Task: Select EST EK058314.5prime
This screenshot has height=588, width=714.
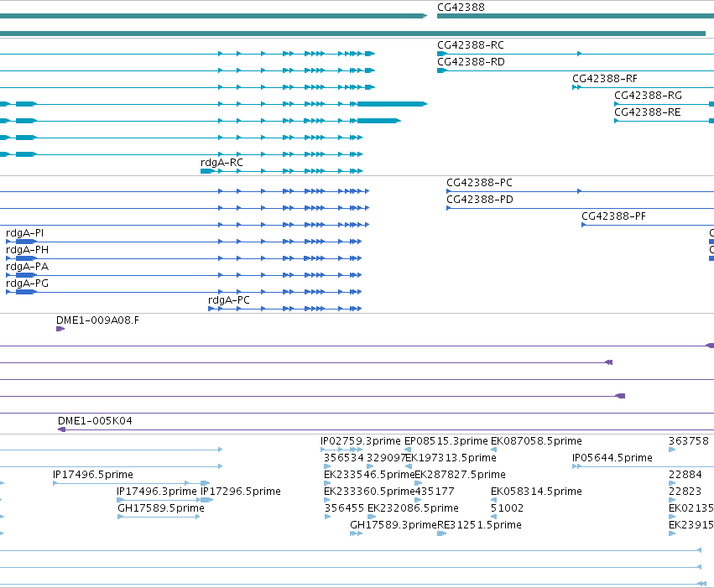Action: pos(536,492)
